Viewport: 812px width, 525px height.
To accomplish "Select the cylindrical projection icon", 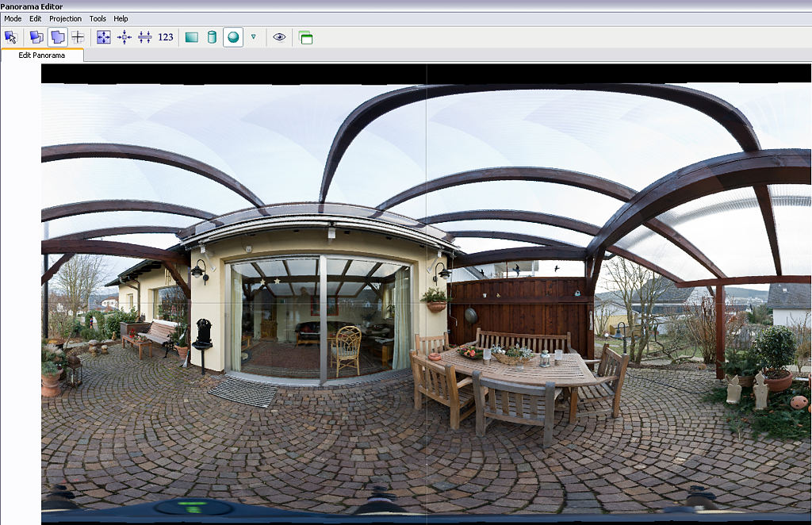I will [x=212, y=36].
